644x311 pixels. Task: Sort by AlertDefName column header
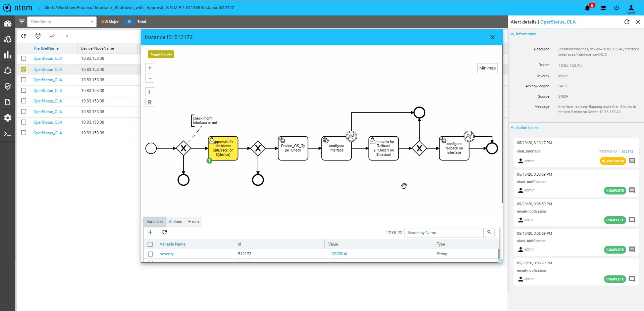46,48
